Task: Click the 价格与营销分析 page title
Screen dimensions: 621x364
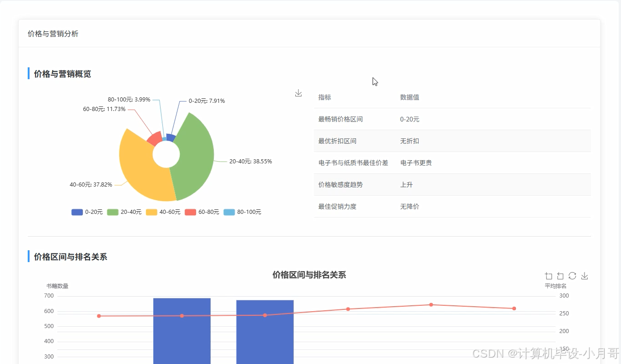Action: [x=52, y=34]
